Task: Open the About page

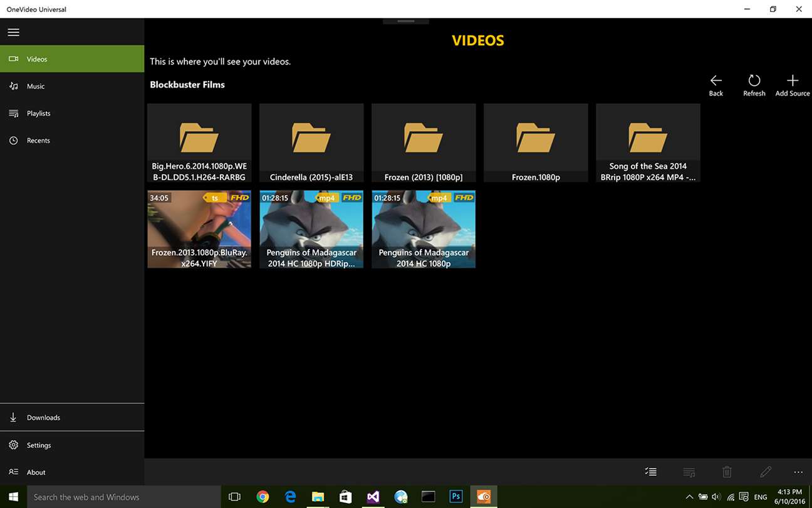Action: 72,472
